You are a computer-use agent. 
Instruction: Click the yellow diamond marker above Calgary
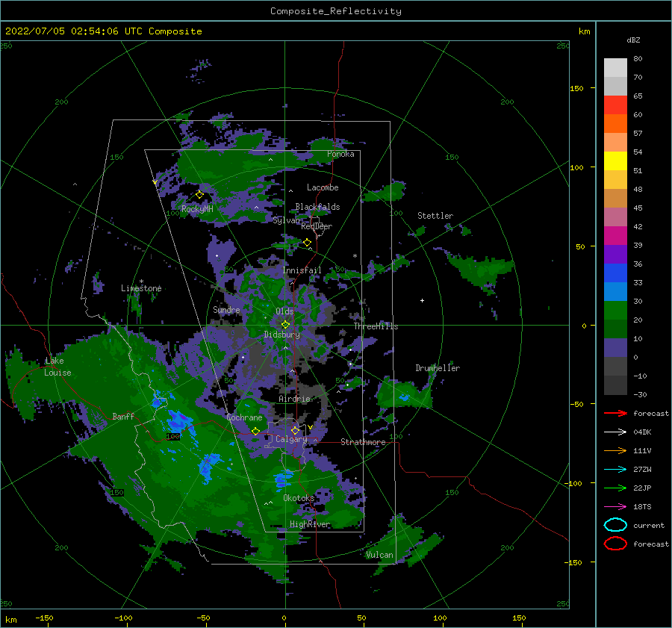coord(295,430)
